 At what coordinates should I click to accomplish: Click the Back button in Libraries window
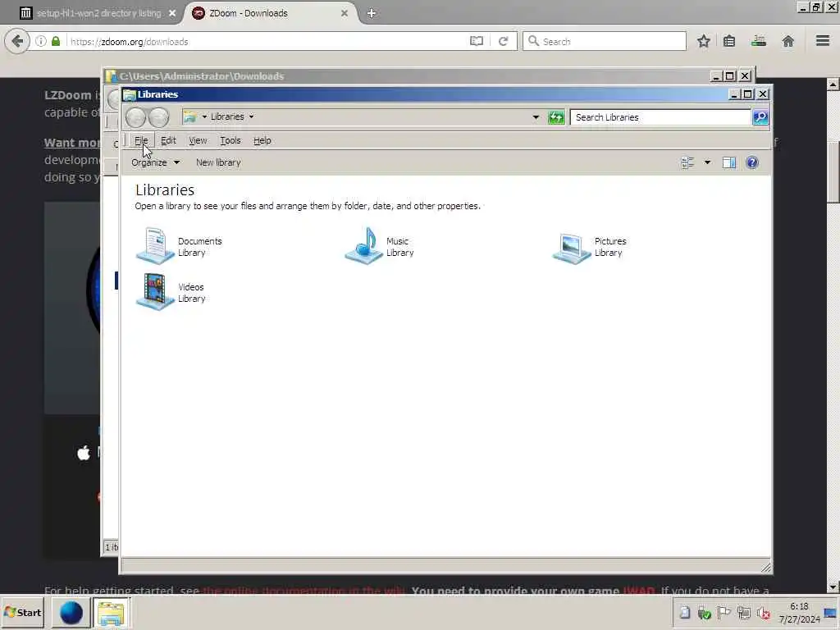pos(136,116)
